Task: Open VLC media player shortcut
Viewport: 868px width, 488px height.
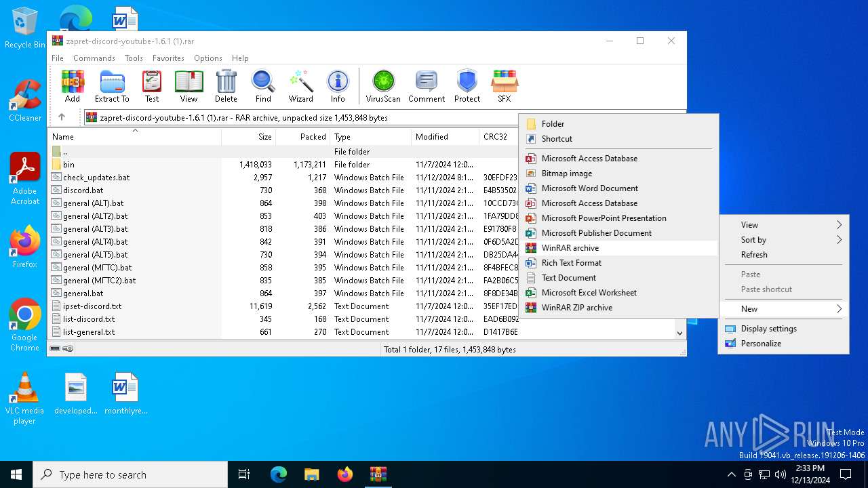Action: coord(24,398)
